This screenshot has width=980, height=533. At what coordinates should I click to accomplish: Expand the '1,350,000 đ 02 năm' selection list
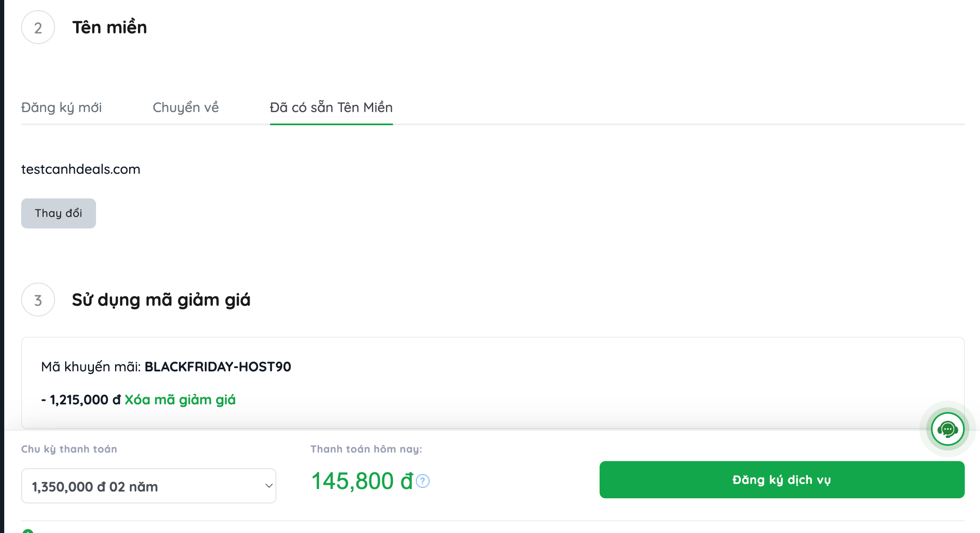click(148, 486)
